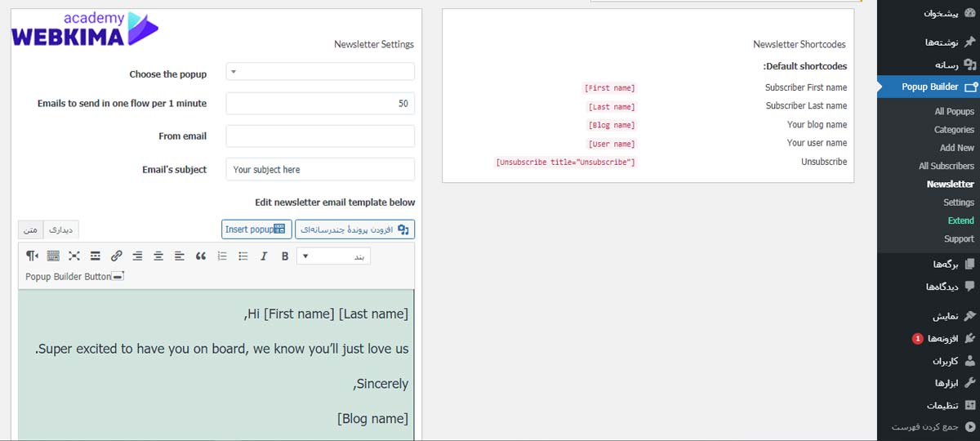Open All Popups submenu item
The width and height of the screenshot is (980, 441).
pyautogui.click(x=955, y=111)
